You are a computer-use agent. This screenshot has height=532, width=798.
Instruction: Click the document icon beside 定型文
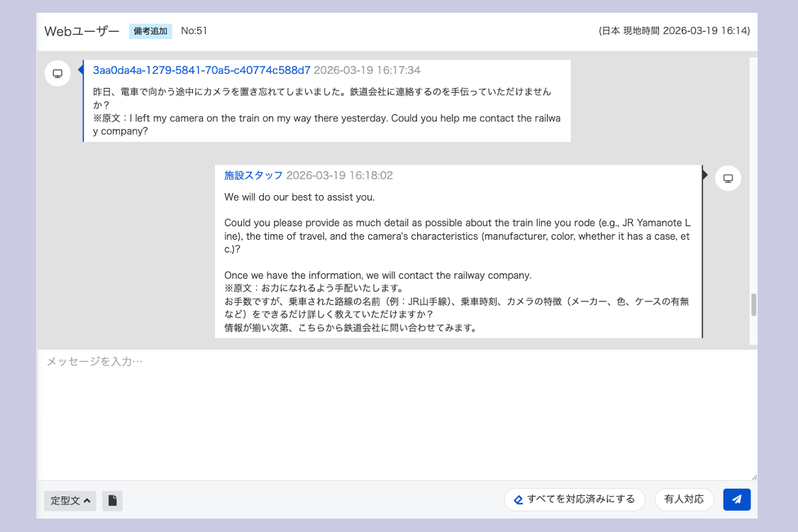(x=112, y=501)
